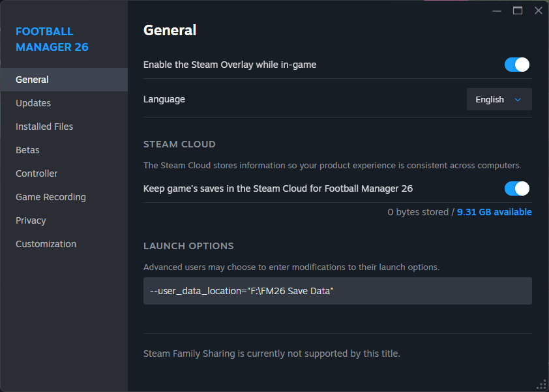Select the General settings tab

coord(33,80)
